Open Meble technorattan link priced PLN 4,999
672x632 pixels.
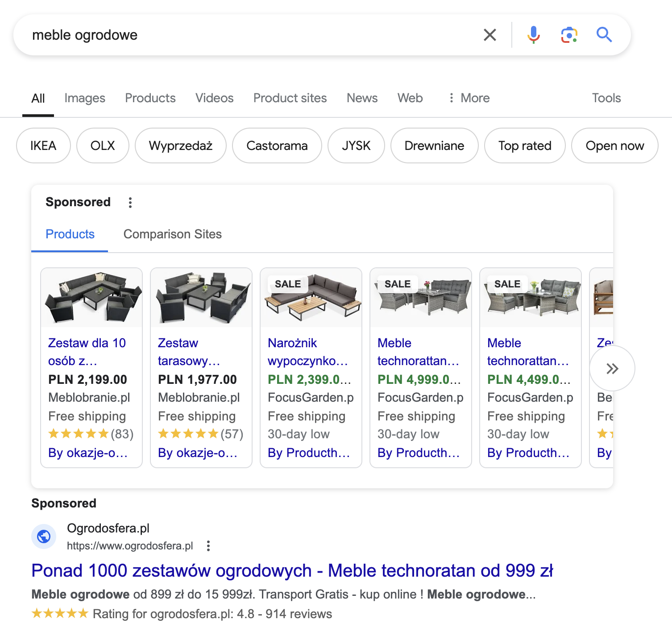(418, 352)
